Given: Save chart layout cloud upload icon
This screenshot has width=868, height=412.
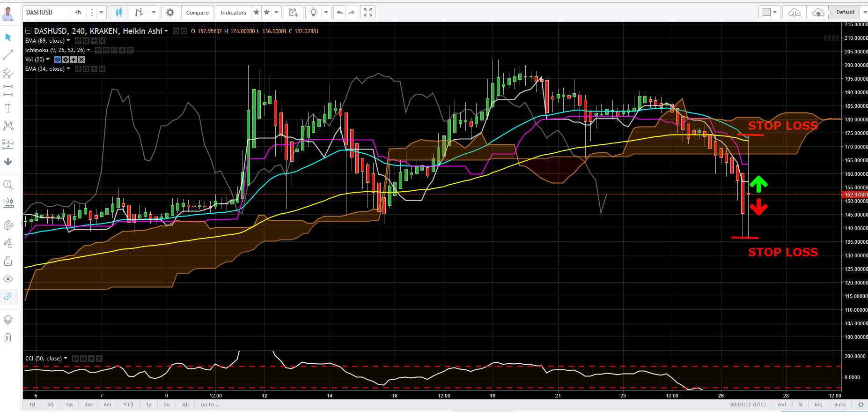Looking at the screenshot, I should pyautogui.click(x=818, y=12).
